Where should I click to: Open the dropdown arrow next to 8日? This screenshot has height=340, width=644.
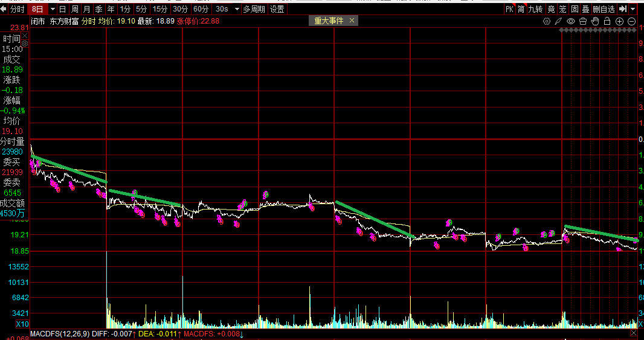coord(53,9)
